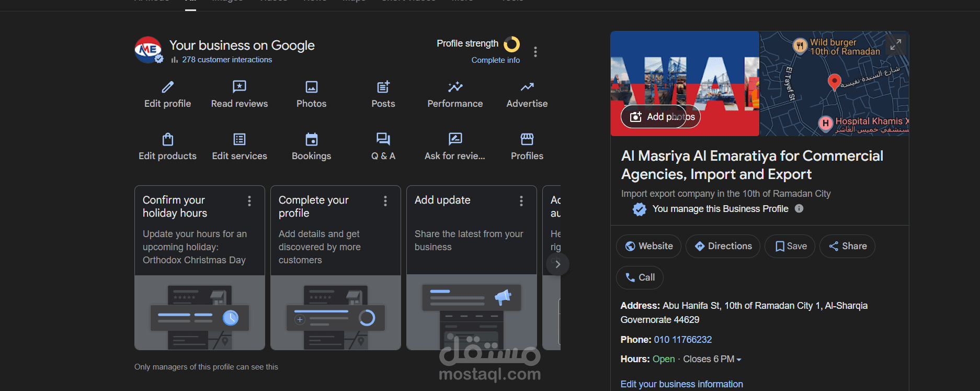The image size is (980, 391).
Task: Open the business Website button
Action: point(648,246)
